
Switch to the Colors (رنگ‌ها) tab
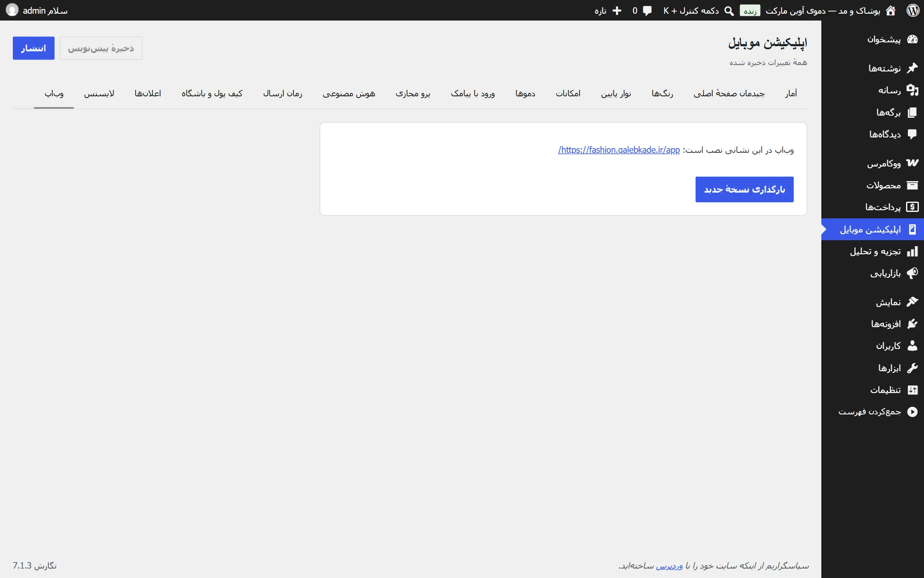click(x=662, y=93)
